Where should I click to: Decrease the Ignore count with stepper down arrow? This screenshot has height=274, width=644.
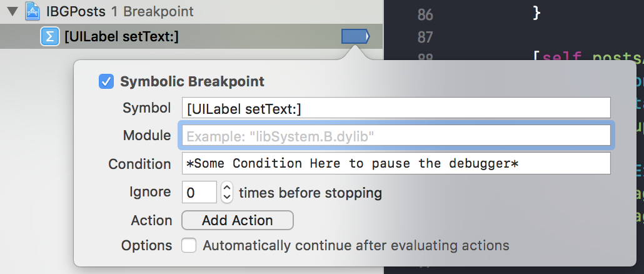227,198
